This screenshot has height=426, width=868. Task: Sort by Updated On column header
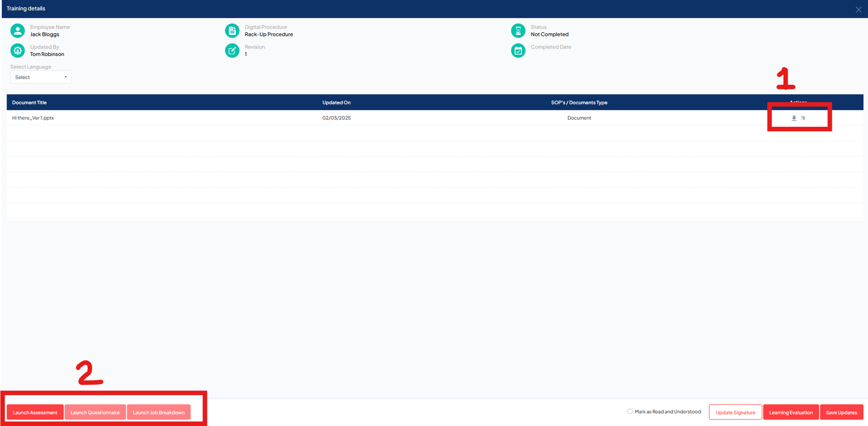click(336, 102)
